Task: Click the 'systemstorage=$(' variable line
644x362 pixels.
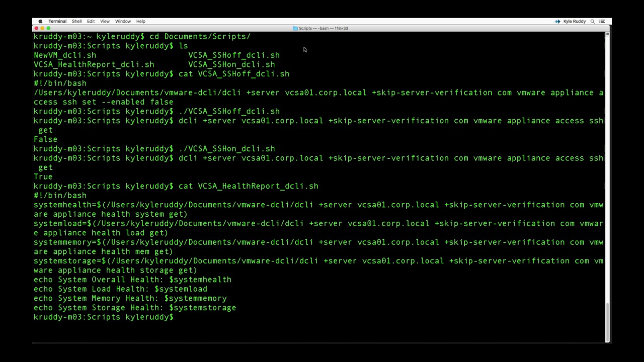Action: tap(318, 265)
